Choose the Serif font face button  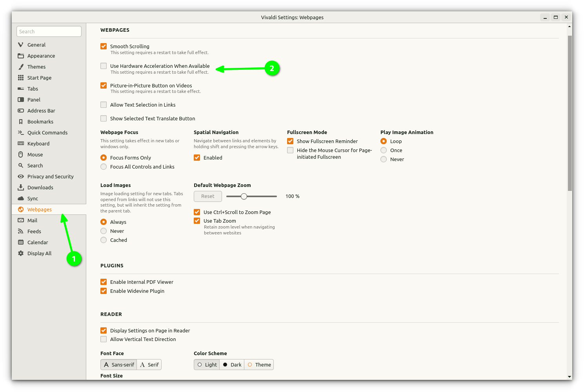pyautogui.click(x=149, y=365)
